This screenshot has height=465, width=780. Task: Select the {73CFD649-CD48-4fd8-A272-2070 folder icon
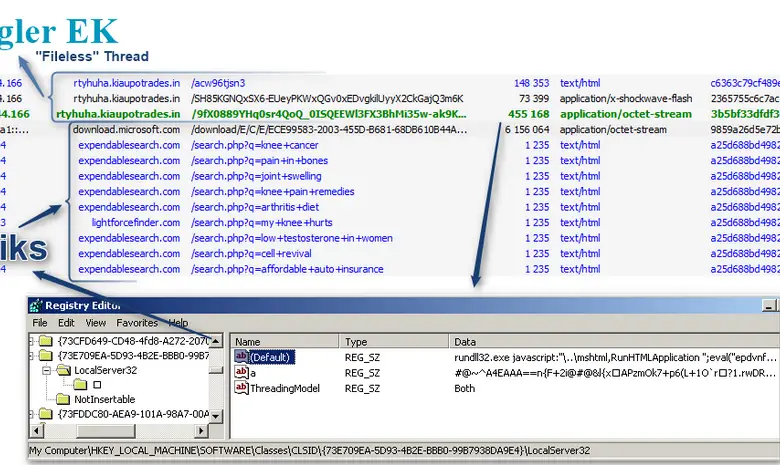(46, 341)
